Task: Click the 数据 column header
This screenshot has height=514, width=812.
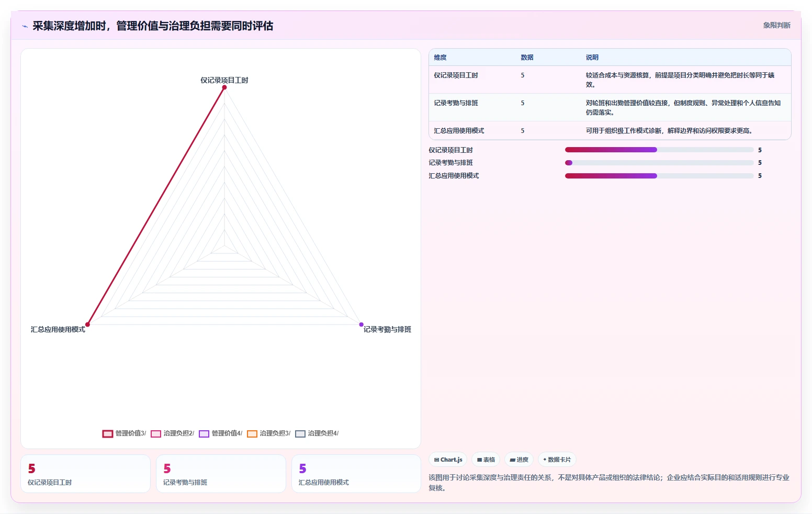Action: (x=527, y=58)
